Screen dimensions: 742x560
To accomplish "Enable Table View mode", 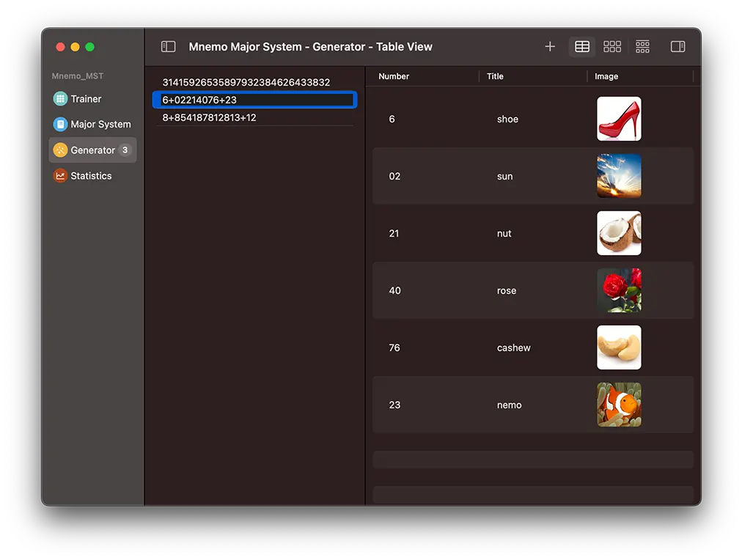I will pos(581,45).
